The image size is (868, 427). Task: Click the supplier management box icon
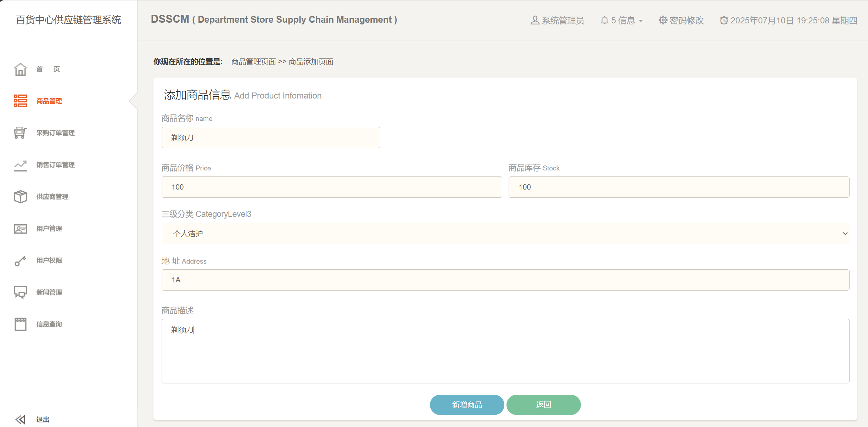click(20, 197)
